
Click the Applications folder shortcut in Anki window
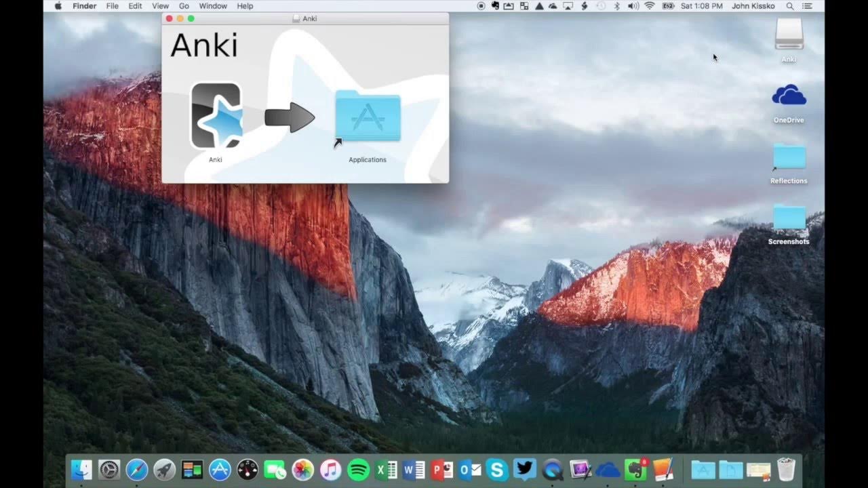pos(368,117)
